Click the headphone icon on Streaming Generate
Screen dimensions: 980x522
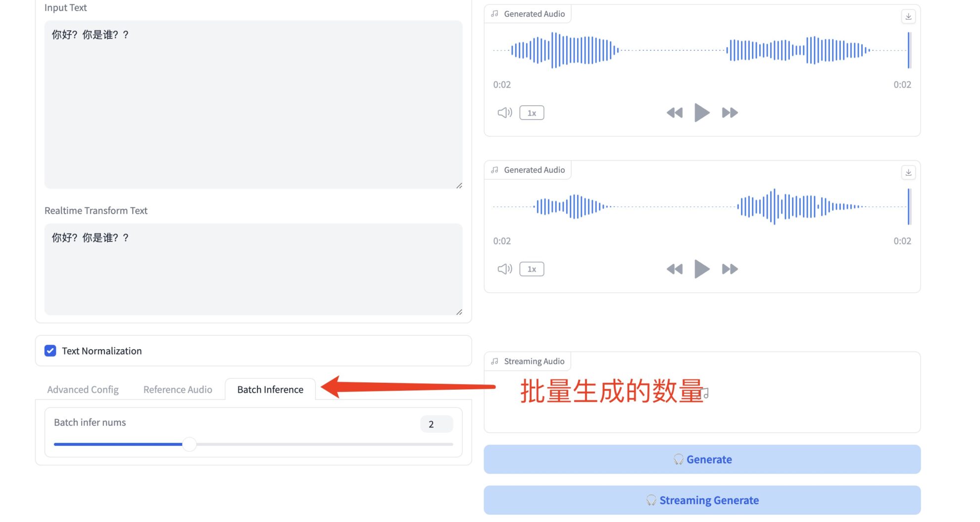[651, 500]
